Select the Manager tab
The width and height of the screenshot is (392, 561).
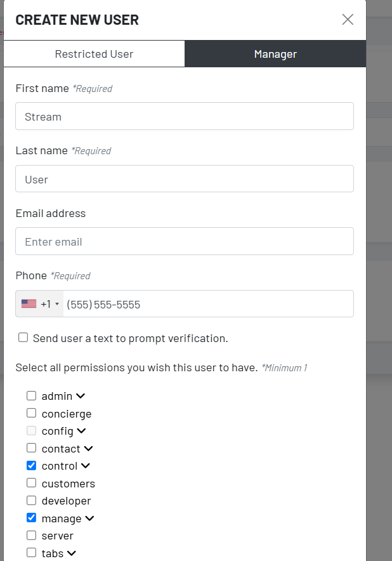coord(275,53)
